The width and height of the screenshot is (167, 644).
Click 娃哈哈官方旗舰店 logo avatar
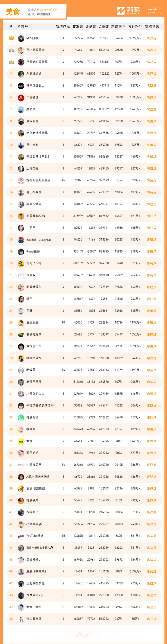[x=21, y=180]
